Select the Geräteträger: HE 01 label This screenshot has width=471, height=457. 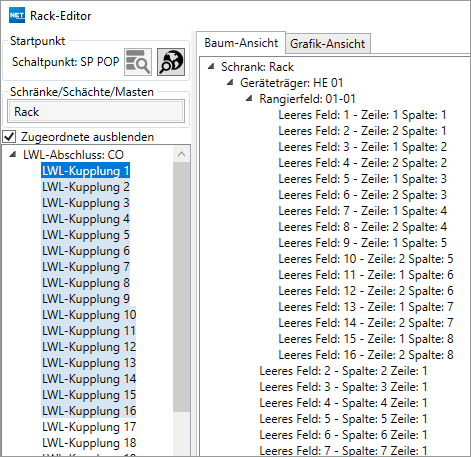coord(291,83)
